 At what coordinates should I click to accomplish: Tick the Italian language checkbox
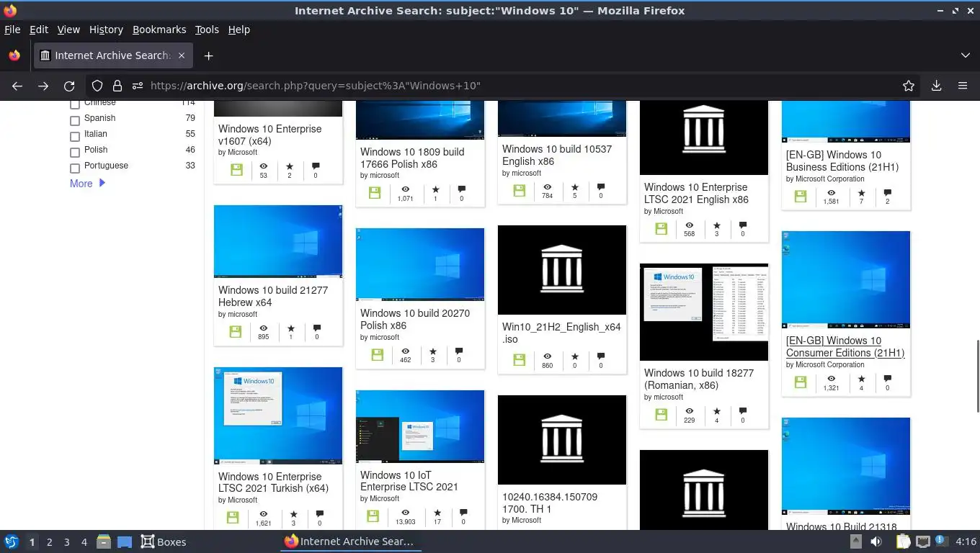[75, 136]
